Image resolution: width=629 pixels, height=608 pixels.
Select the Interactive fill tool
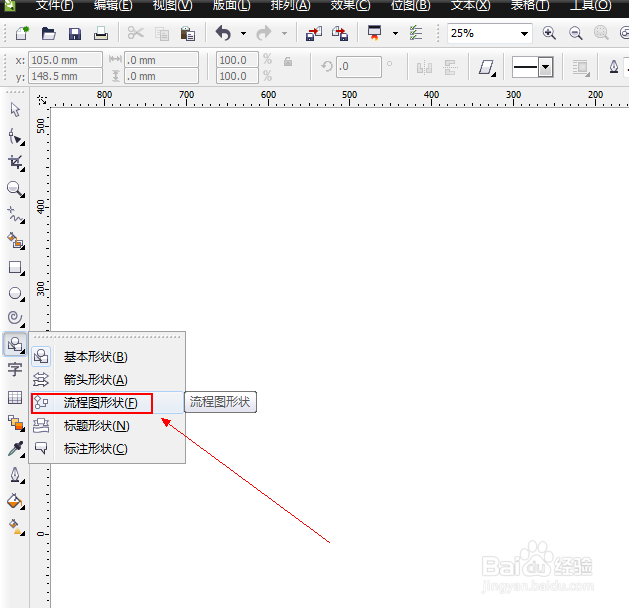click(x=16, y=527)
